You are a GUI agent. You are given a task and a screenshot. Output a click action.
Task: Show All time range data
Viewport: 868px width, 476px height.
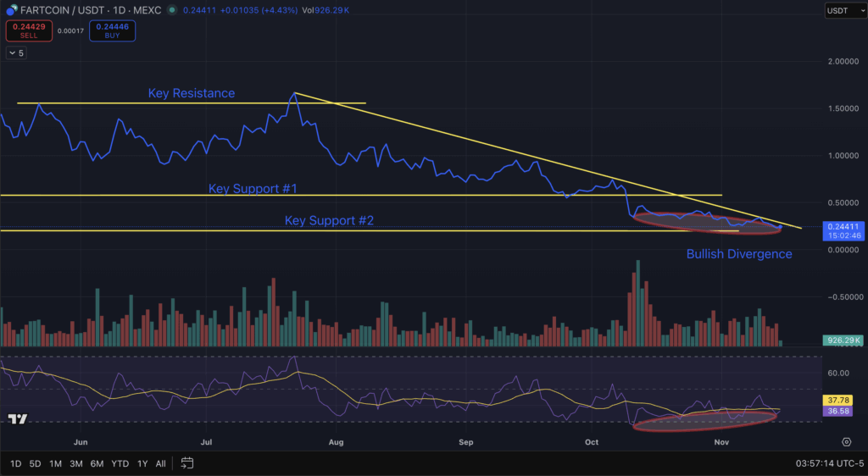click(x=161, y=463)
